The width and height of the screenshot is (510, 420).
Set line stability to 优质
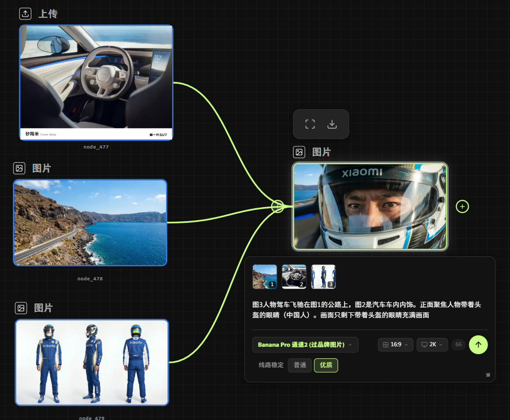tap(326, 365)
